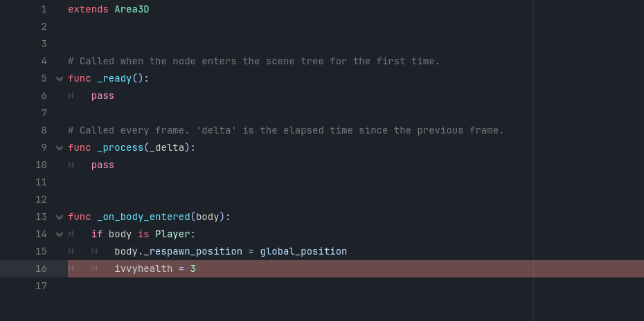Click the _on_body_entered function name
This screenshot has height=321, width=644.
coord(143,217)
